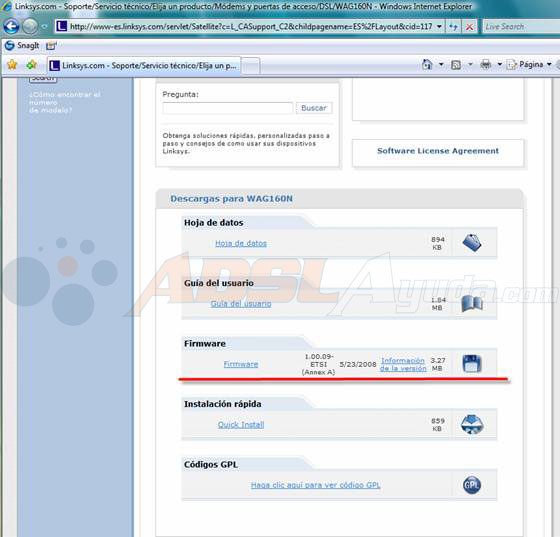
Task: Refresh the page with the Refresh icon
Action: pyautogui.click(x=453, y=26)
